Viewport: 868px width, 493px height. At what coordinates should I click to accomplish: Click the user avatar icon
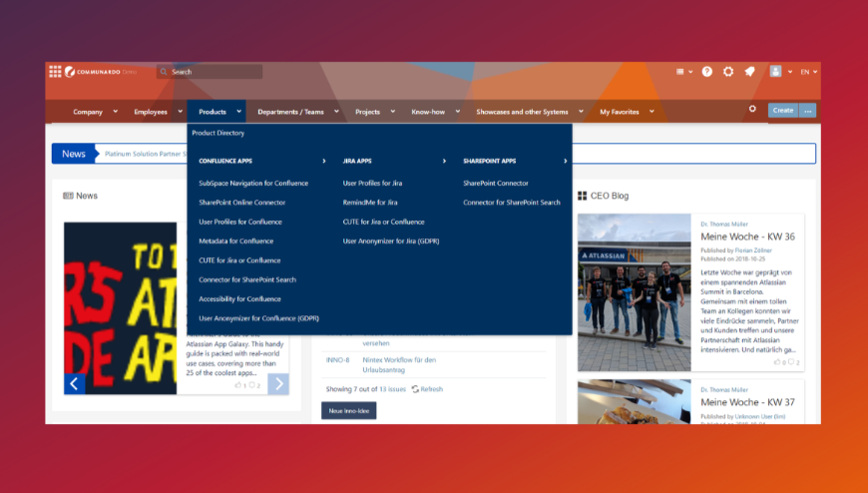point(775,72)
